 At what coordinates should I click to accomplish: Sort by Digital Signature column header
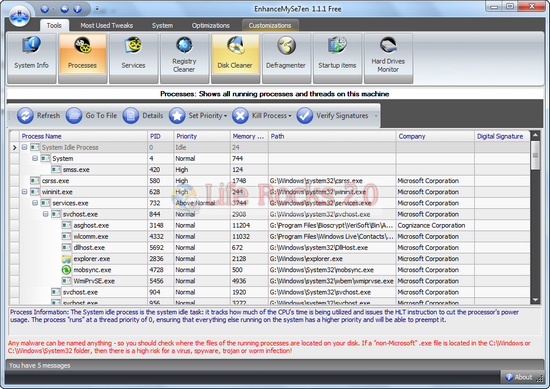tap(502, 136)
